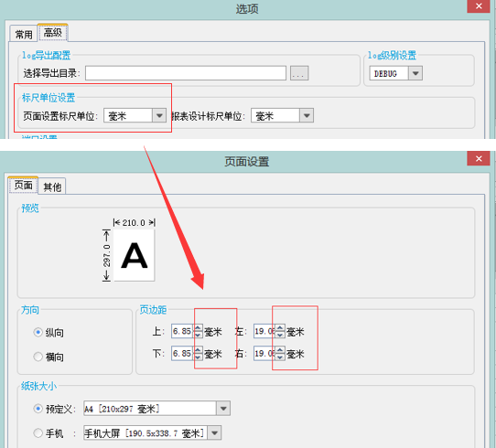This screenshot has width=496, height=448.
Task: Choose the 手机 paper size radio option
Action: pos(38,432)
